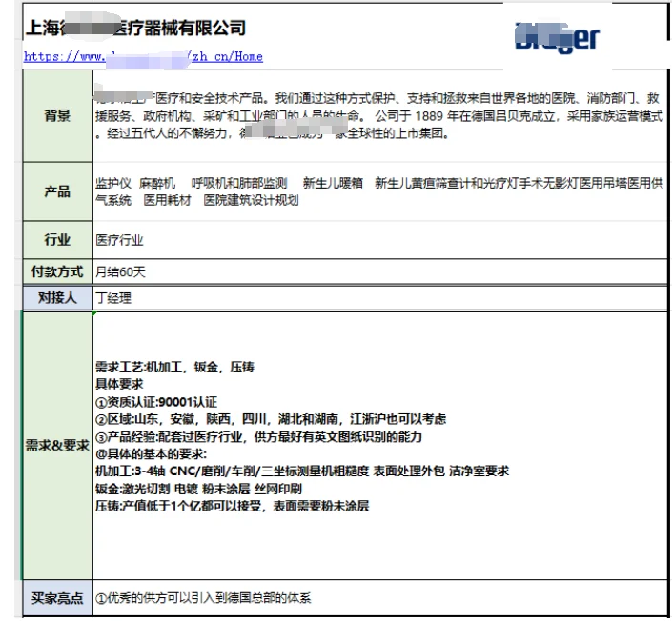672x621 pixels.
Task: Open the company website hyperlink
Action: [x=143, y=57]
